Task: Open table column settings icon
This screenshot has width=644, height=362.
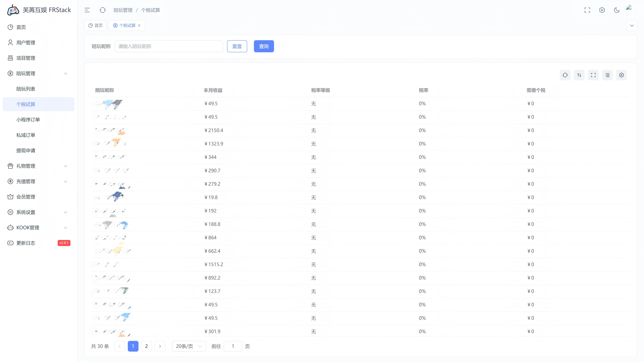Action: click(621, 75)
